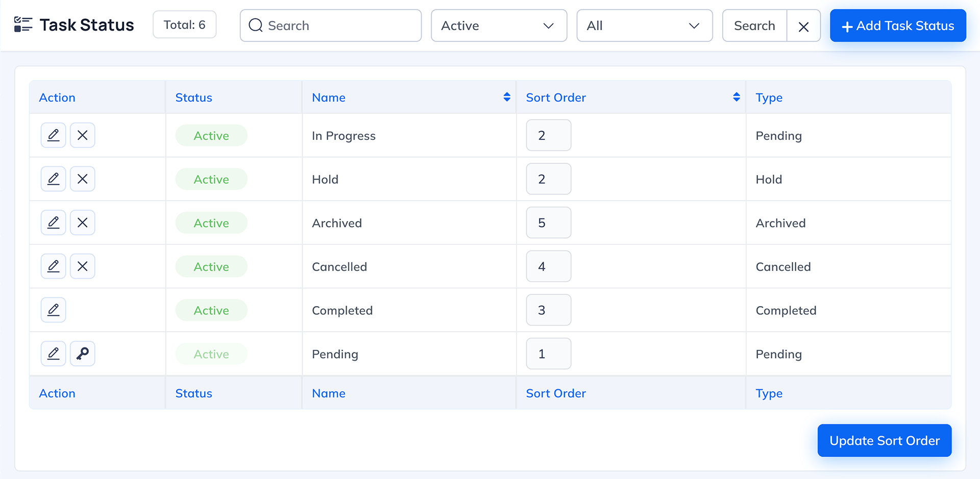Expand the All type filter dropdown
The width and height of the screenshot is (980, 479).
(x=644, y=26)
